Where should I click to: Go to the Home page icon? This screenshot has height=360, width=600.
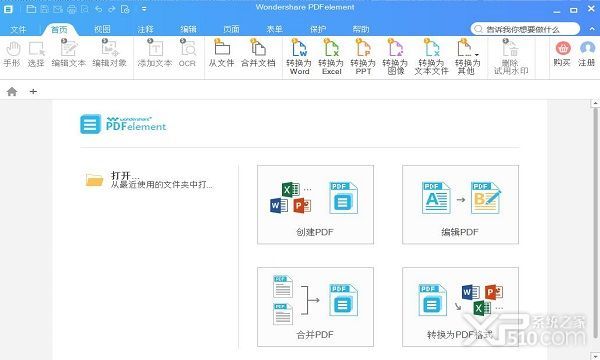(x=12, y=91)
